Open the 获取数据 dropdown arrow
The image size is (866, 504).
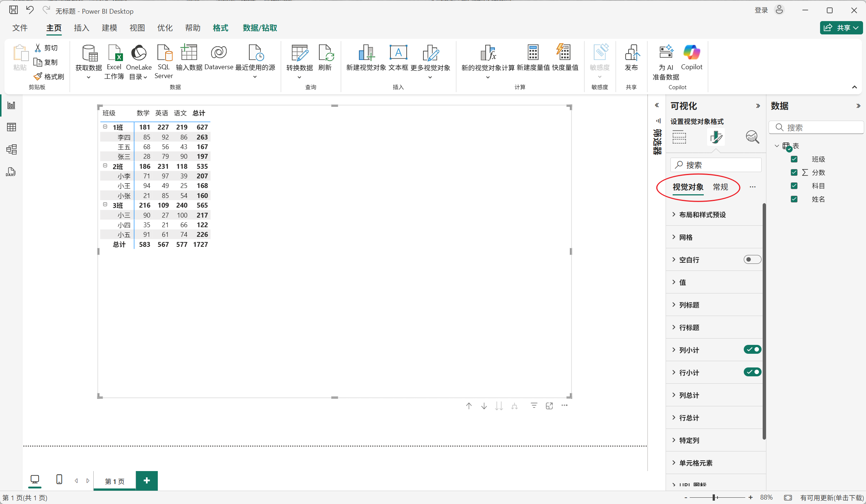[x=89, y=77]
